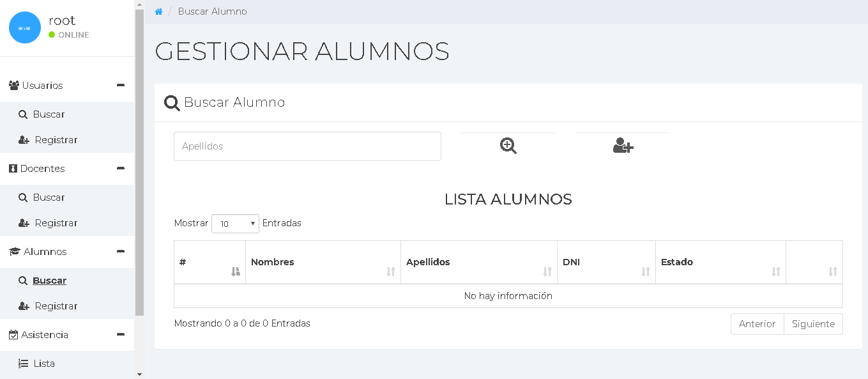
Task: Sort table by Apellidos column
Action: [x=478, y=263]
